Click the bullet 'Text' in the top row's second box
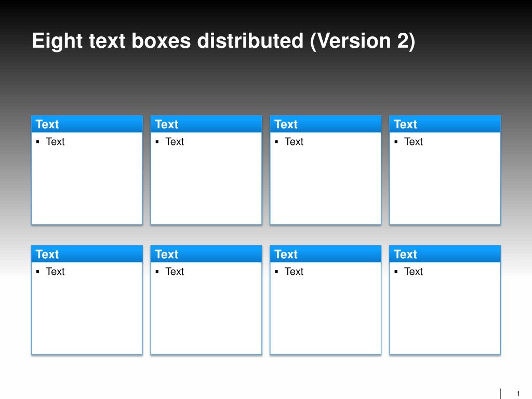Viewport: 532px width, 399px height. 175,141
